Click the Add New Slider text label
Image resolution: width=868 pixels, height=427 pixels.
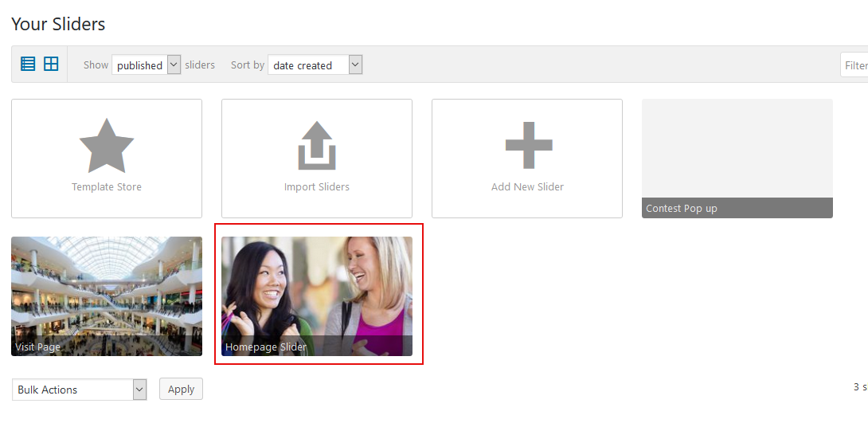527,187
